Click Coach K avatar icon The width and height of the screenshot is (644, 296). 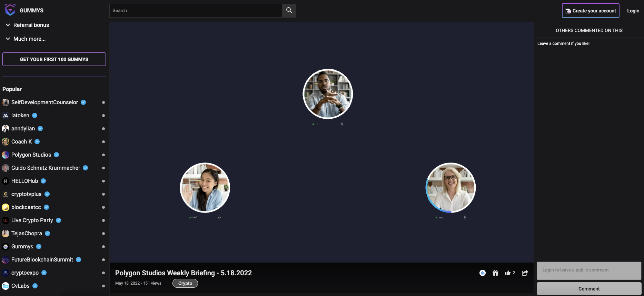(6, 141)
